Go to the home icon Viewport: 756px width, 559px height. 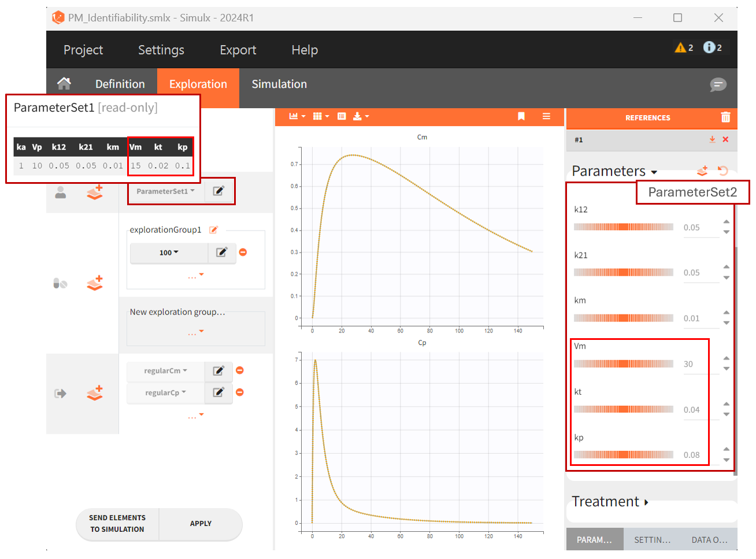coord(64,84)
